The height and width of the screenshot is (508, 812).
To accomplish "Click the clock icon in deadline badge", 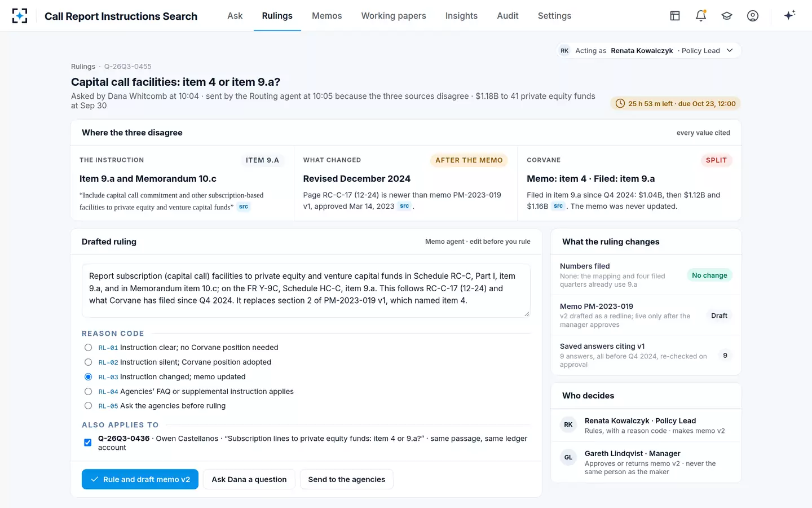I will point(620,104).
